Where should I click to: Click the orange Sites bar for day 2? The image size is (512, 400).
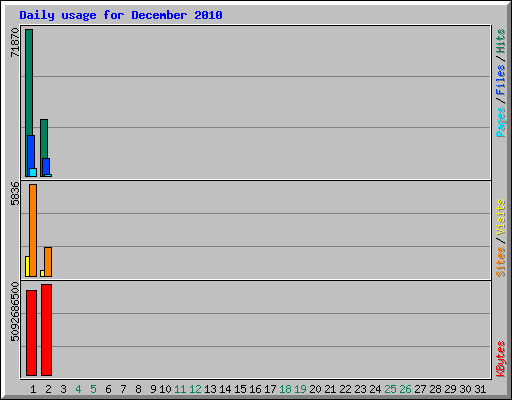pyautogui.click(x=48, y=262)
